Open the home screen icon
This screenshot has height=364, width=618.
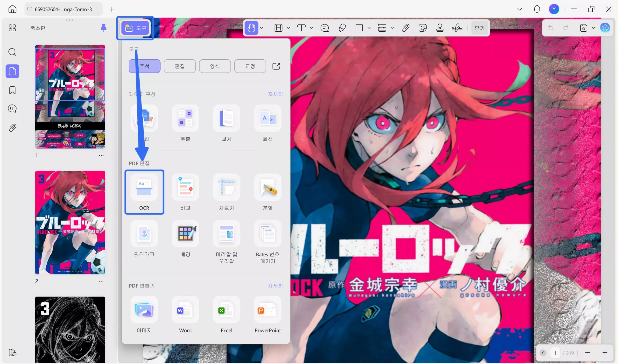(12, 9)
